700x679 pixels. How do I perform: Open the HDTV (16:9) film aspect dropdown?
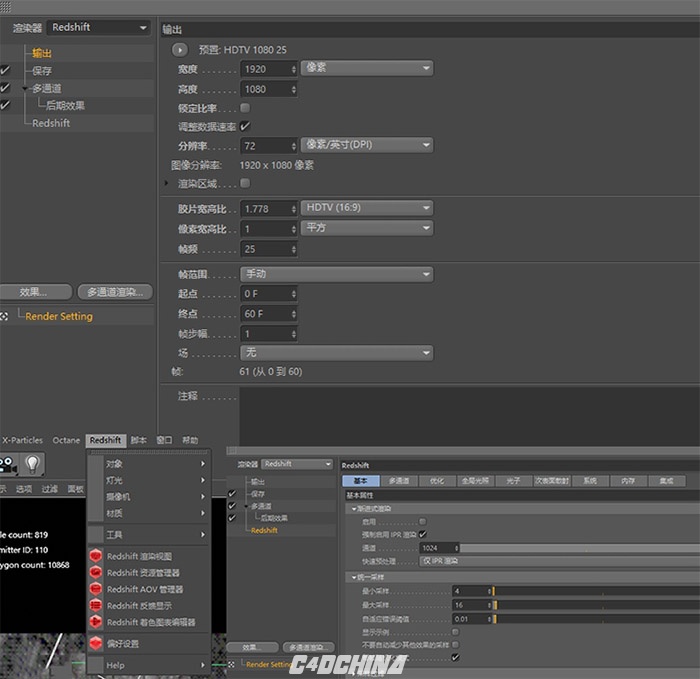[367, 208]
